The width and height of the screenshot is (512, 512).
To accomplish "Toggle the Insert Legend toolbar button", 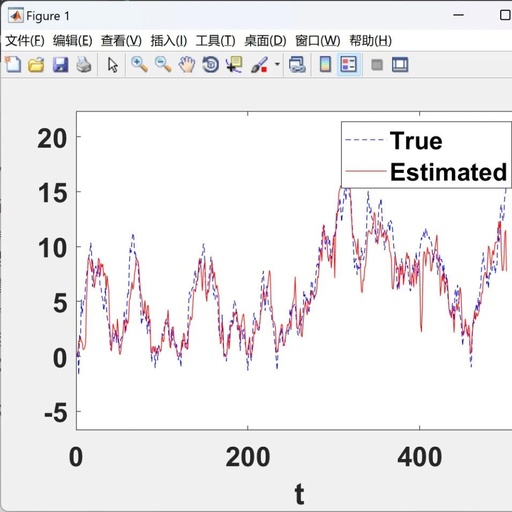I will coord(349,65).
